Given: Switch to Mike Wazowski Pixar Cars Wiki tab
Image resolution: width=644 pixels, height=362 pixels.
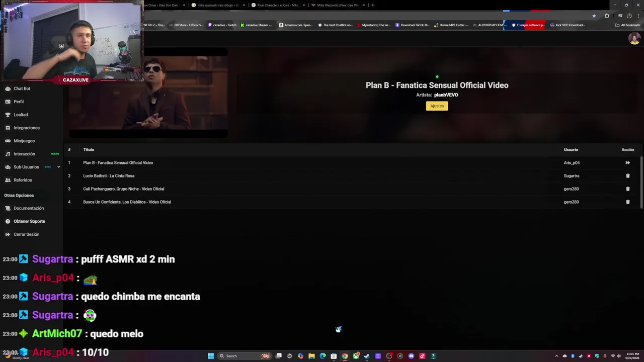Looking at the screenshot, I should pos(338,5).
